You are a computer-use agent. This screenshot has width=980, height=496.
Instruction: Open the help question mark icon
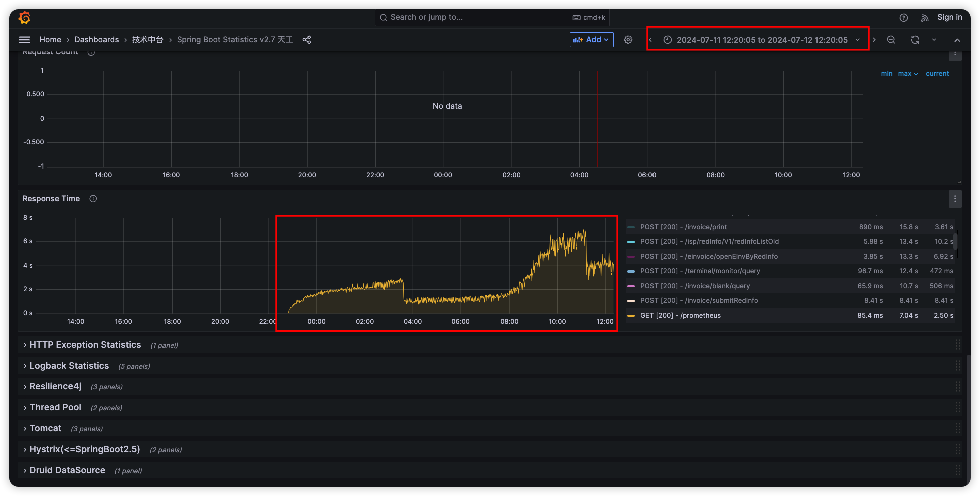pyautogui.click(x=903, y=18)
